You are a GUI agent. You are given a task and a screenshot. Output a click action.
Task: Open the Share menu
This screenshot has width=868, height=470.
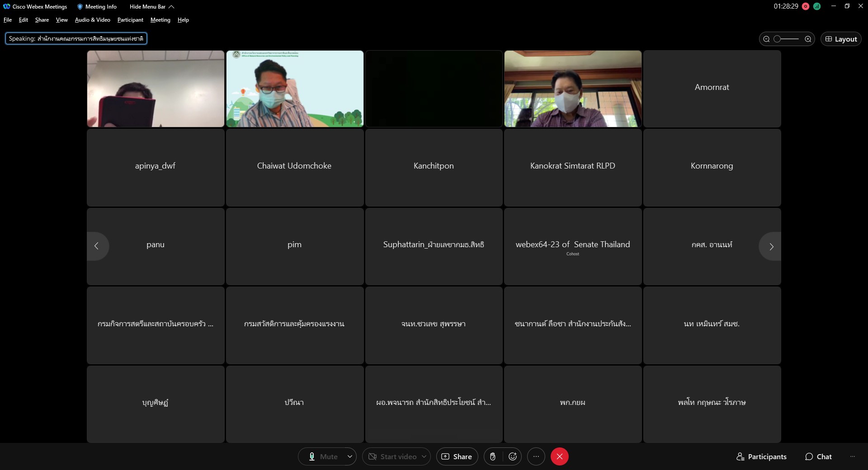[42, 20]
